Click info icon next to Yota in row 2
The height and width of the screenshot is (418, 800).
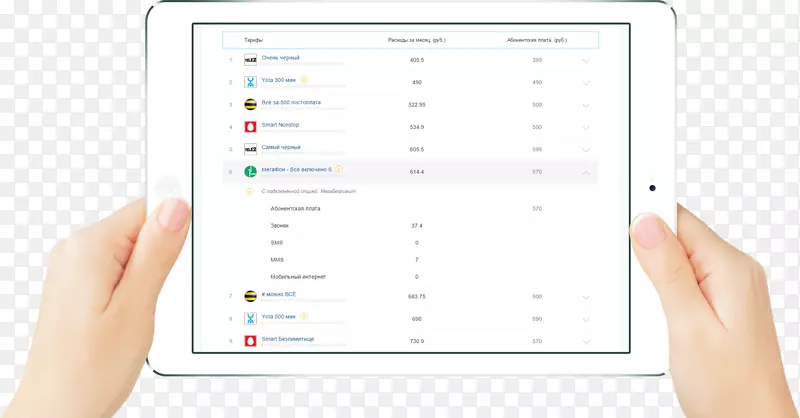point(303,79)
